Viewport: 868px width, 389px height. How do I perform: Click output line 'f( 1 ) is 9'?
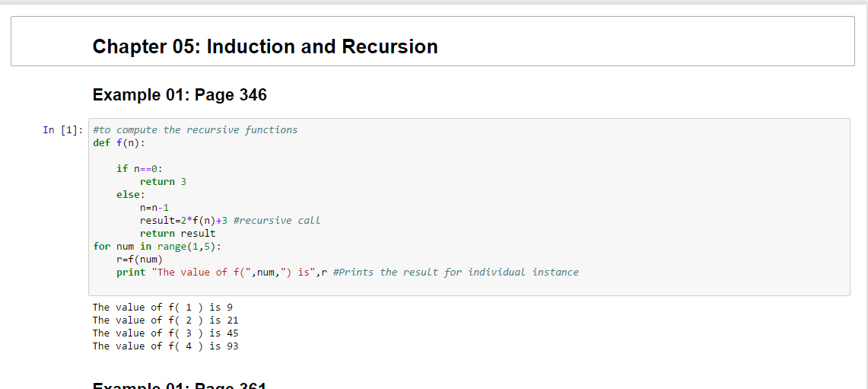(162, 308)
